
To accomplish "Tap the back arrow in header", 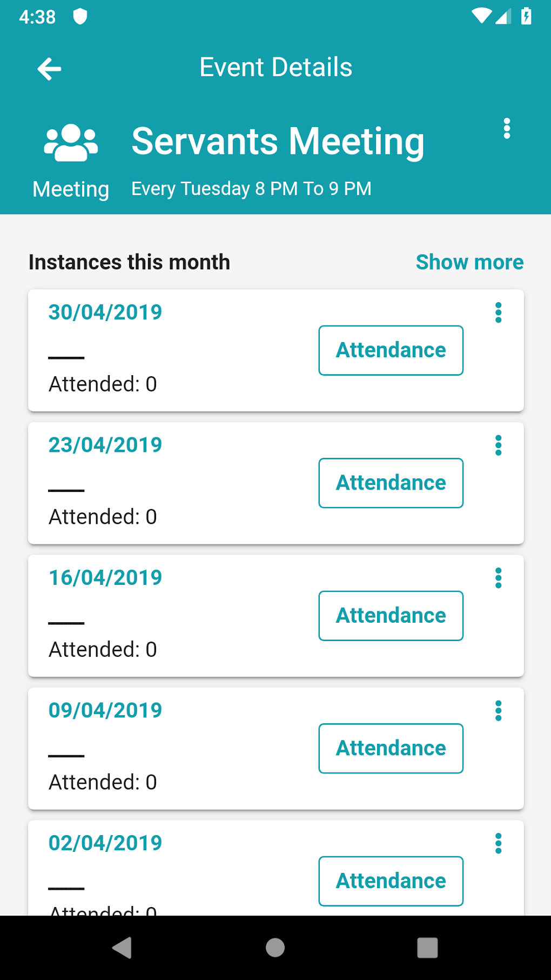I will 49,69.
